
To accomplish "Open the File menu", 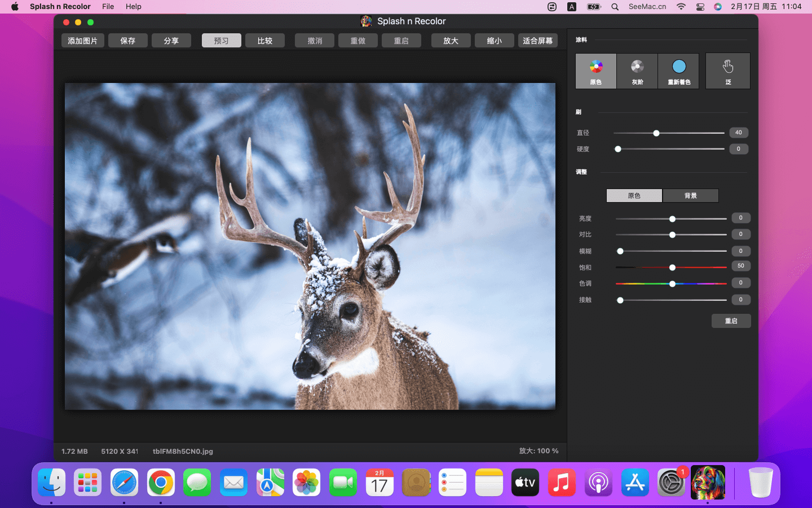I will pyautogui.click(x=108, y=7).
